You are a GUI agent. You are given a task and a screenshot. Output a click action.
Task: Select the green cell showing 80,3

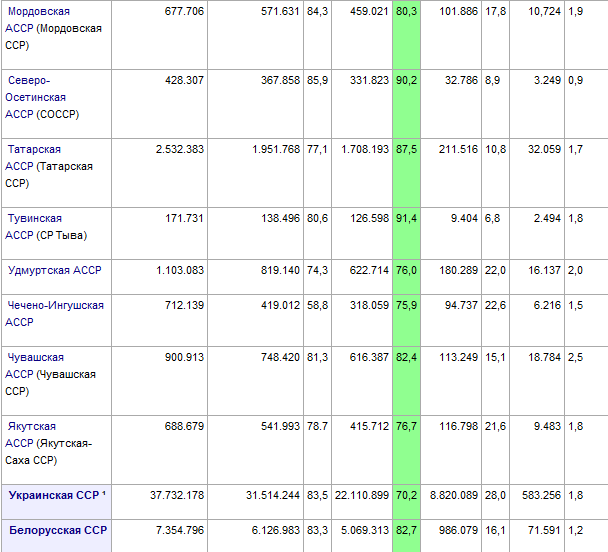coord(406,11)
